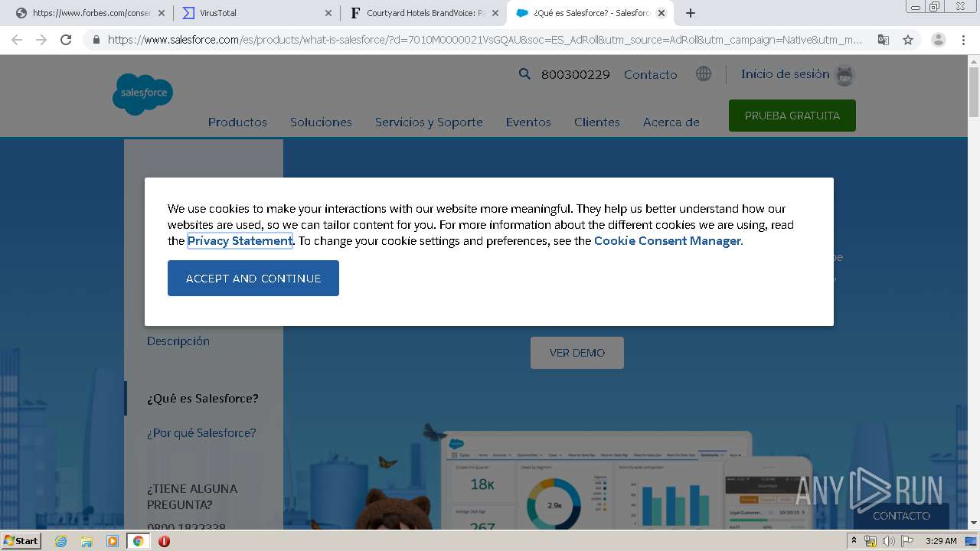
Task: Open media player icon in taskbar
Action: 113,541
